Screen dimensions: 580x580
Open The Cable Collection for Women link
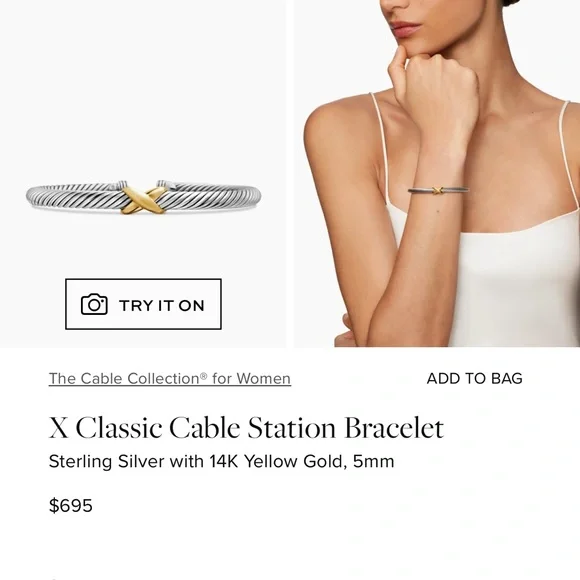(x=170, y=378)
